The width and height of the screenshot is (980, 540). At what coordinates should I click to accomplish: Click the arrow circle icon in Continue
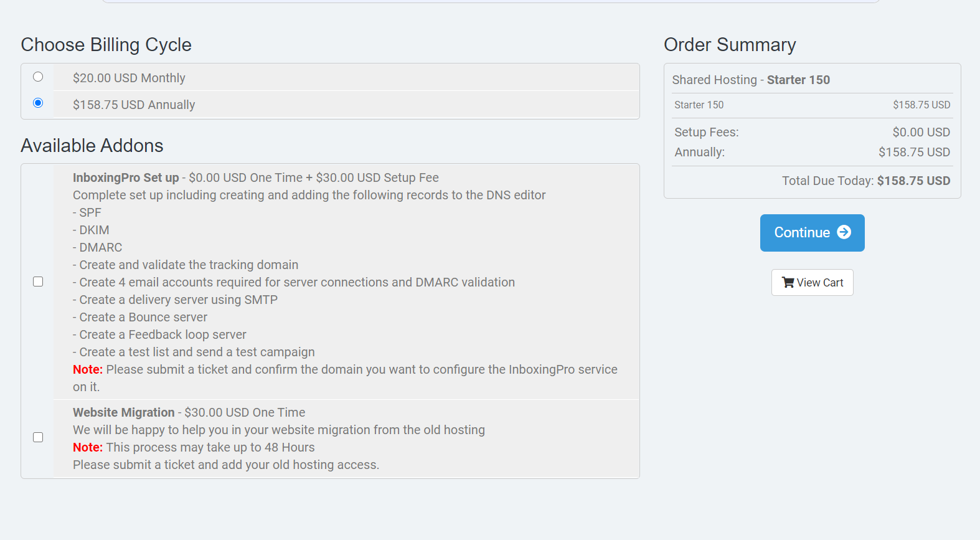tap(844, 232)
